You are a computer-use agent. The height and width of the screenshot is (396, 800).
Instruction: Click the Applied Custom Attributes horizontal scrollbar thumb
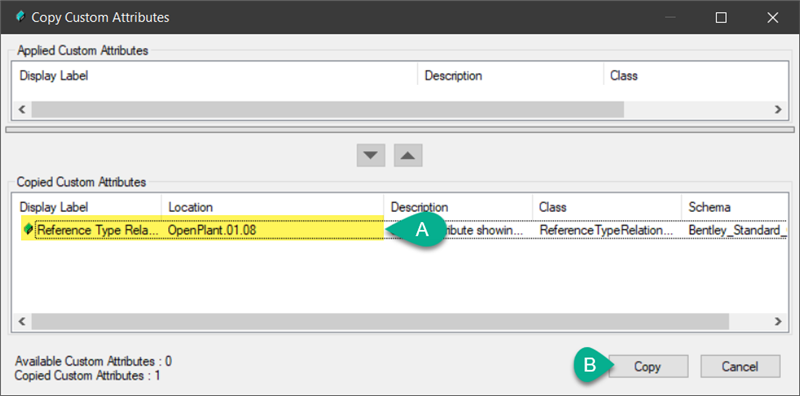pyautogui.click(x=328, y=109)
